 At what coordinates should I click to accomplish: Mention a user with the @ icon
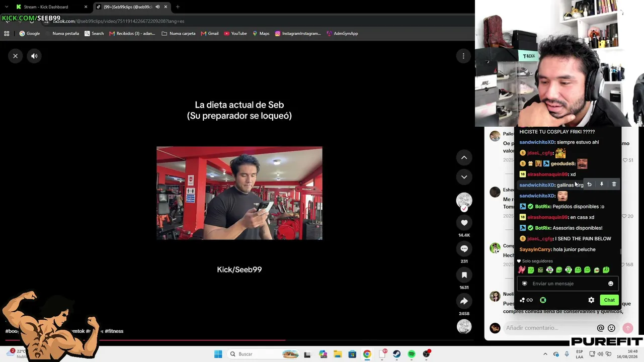tap(600, 328)
